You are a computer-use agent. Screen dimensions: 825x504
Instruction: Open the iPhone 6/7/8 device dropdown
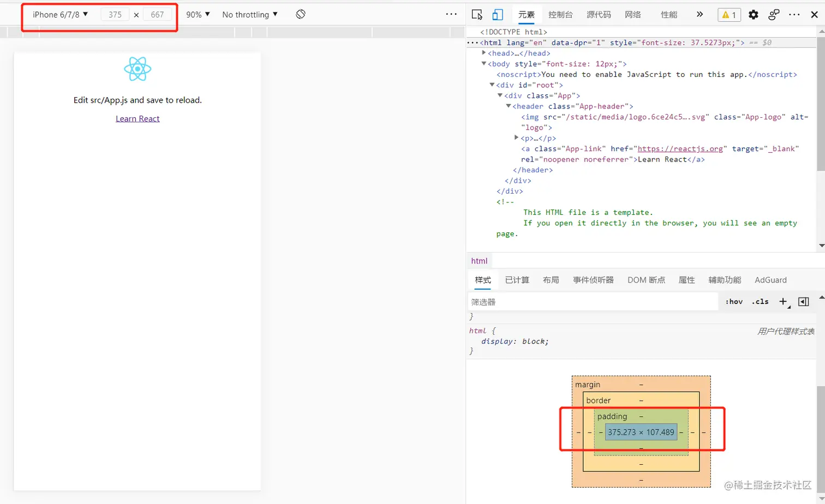click(x=60, y=14)
